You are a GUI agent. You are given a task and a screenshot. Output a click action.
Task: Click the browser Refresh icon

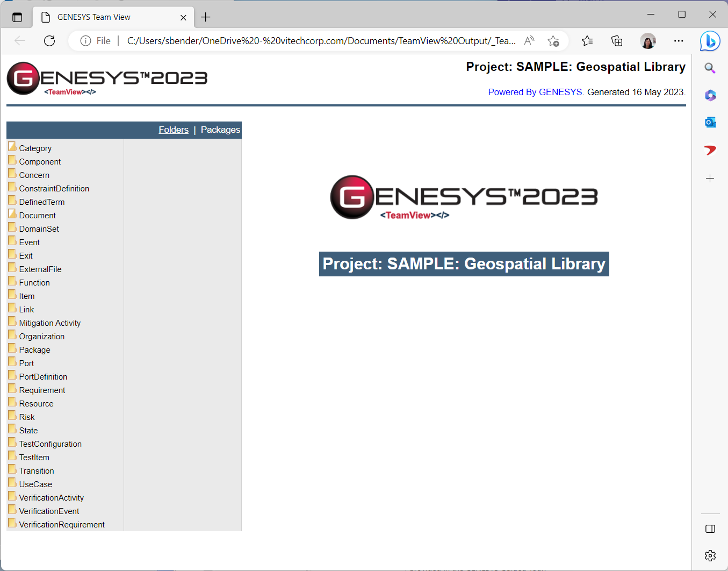coord(49,41)
